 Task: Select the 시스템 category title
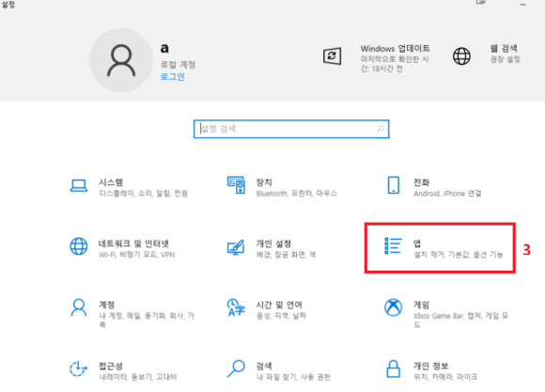(111, 182)
